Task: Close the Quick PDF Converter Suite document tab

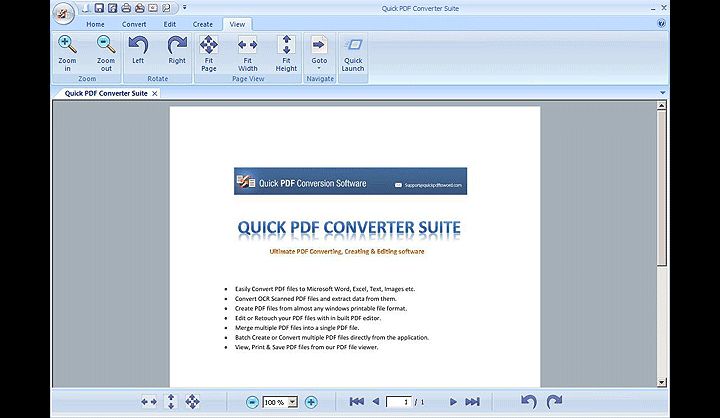Action: (155, 94)
